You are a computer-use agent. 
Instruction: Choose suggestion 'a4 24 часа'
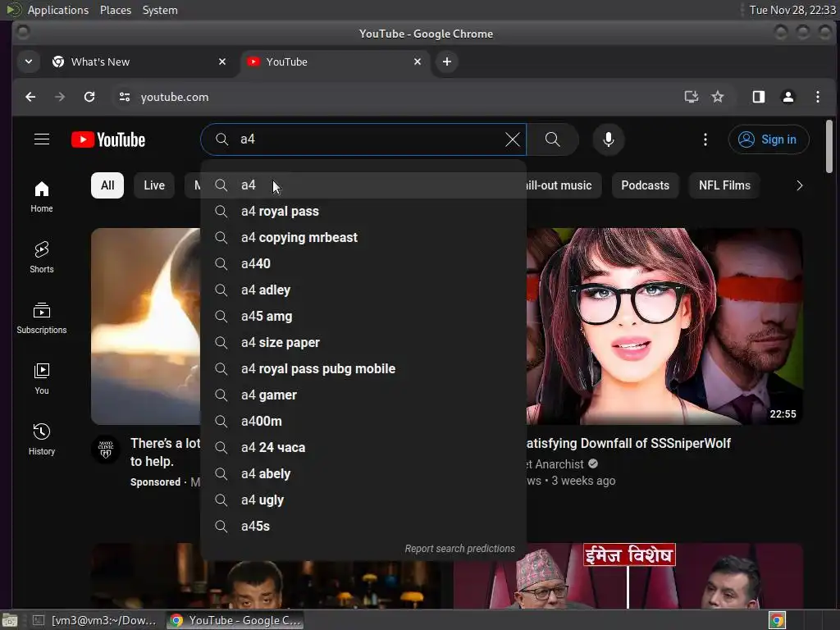click(x=363, y=448)
